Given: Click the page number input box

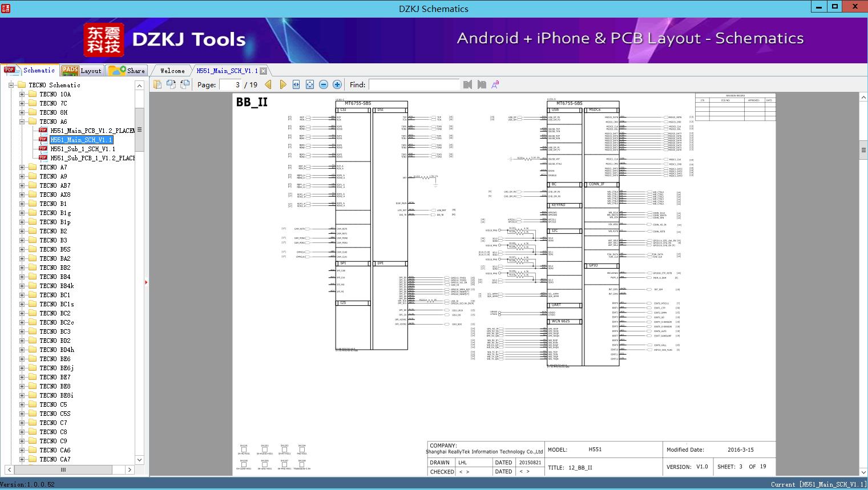Looking at the screenshot, I should click(x=230, y=84).
